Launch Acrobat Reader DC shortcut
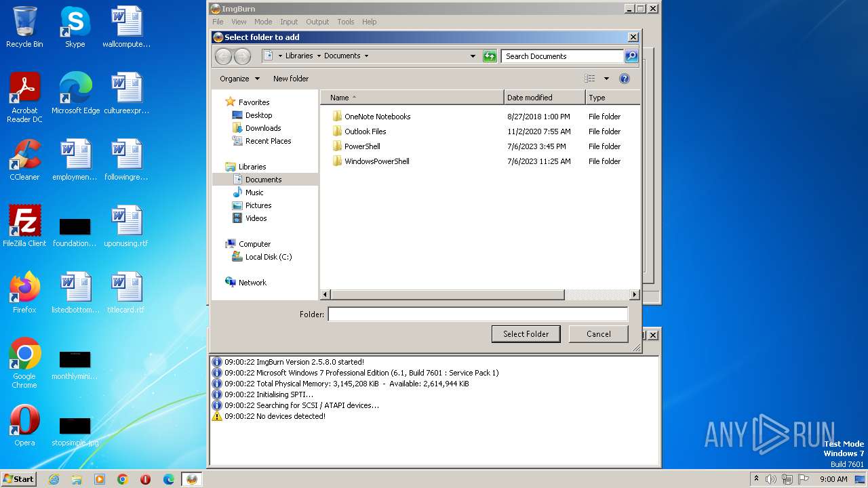The image size is (868, 488). pos(24,98)
